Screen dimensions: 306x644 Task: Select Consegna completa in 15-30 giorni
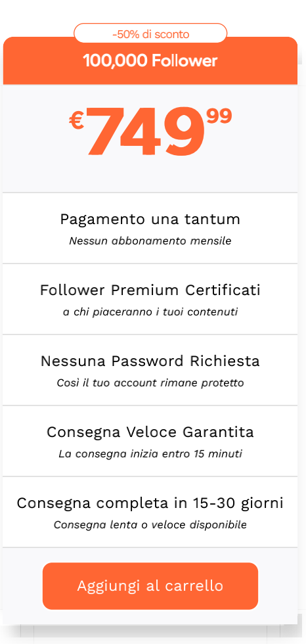pos(150,503)
